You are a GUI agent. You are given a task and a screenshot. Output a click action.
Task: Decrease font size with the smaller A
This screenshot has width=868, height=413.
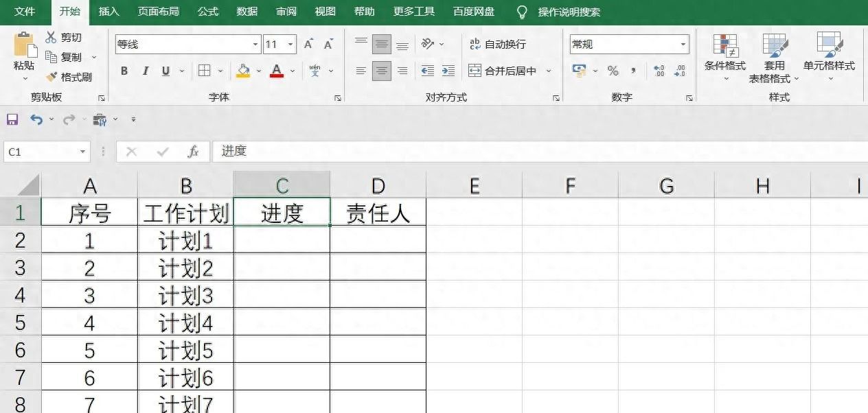(328, 44)
